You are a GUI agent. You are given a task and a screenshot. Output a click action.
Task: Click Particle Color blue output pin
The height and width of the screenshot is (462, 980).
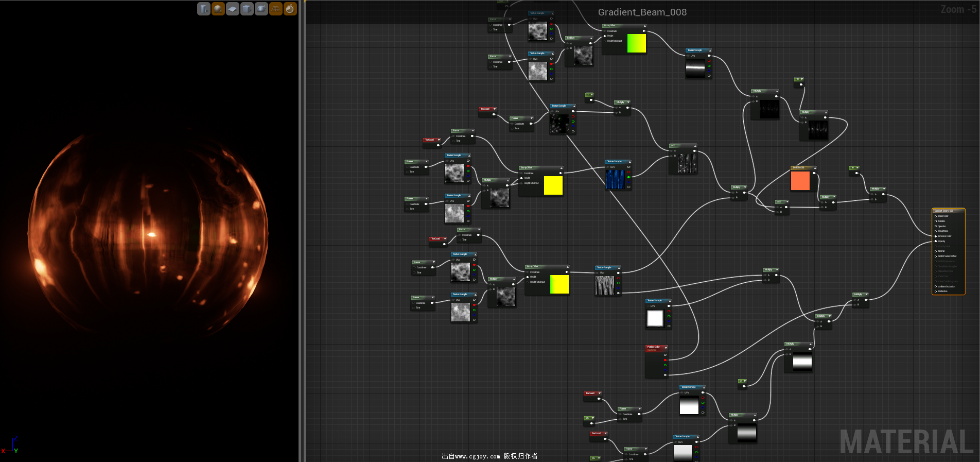click(x=665, y=370)
